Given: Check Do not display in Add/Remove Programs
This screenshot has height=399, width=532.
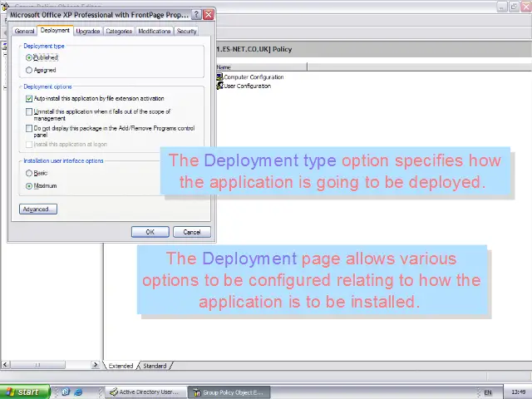Looking at the screenshot, I should 29,128.
